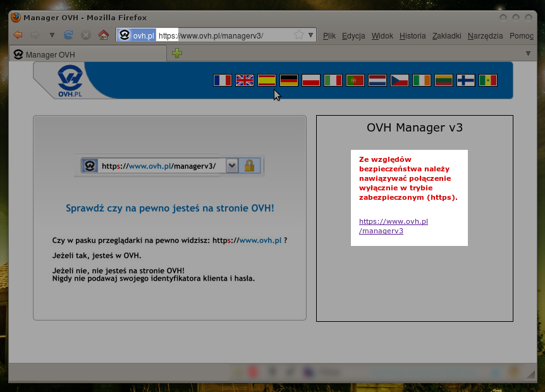Choose the Lithuanian flag
This screenshot has width=545, height=392.
(x=444, y=80)
